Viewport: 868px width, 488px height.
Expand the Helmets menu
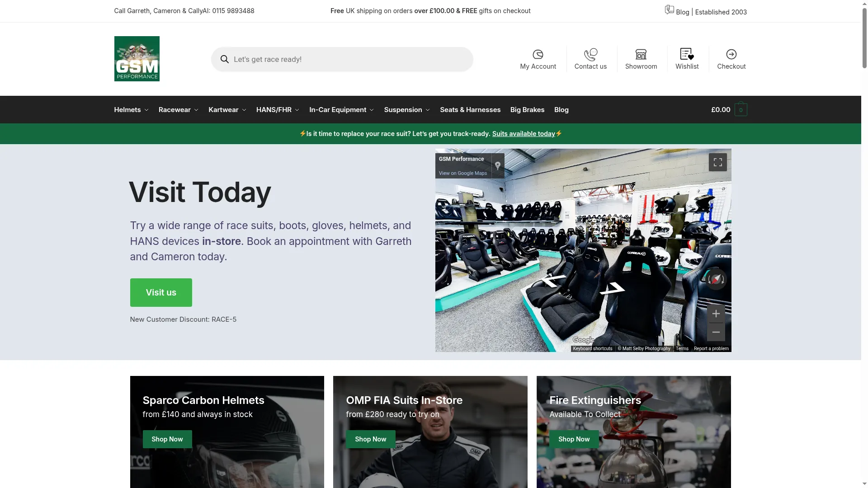click(x=131, y=110)
